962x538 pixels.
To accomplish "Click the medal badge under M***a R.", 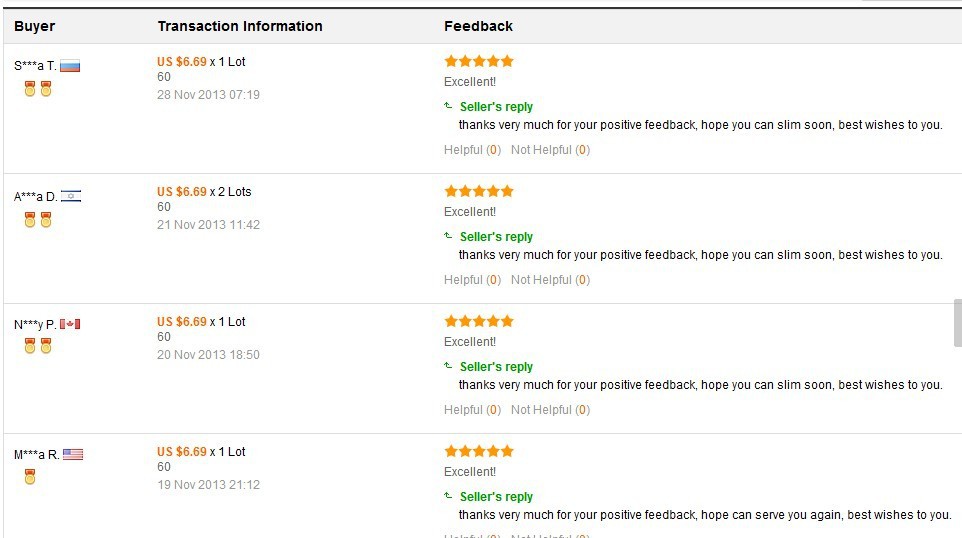I will (29, 477).
